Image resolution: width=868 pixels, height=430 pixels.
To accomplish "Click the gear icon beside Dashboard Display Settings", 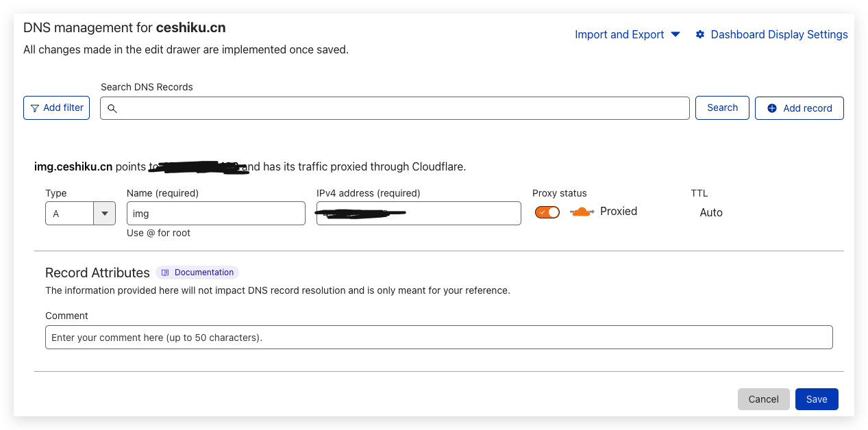I will pos(699,34).
